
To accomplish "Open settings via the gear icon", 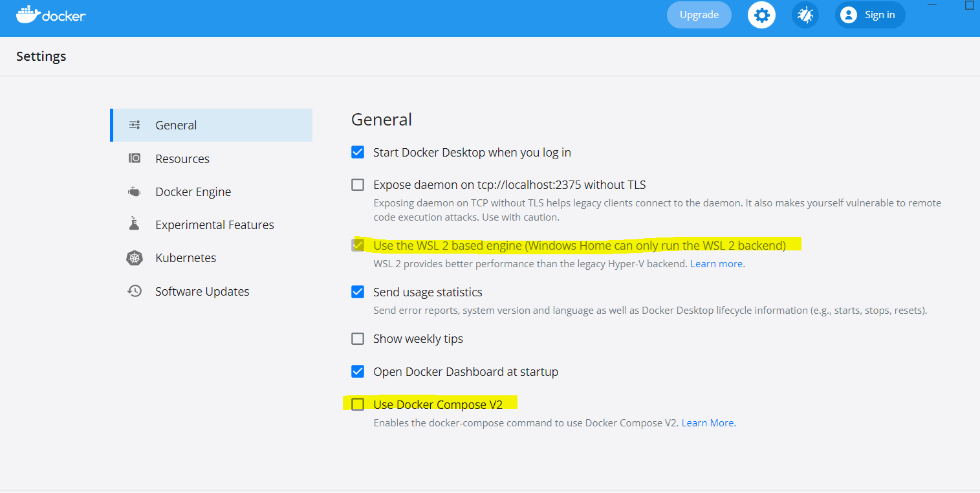I will pos(761,15).
